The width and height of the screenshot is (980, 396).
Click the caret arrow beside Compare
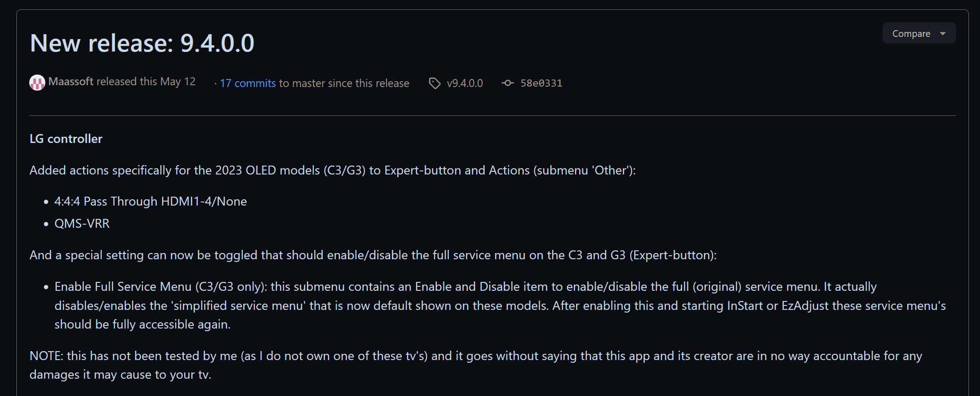pos(943,34)
